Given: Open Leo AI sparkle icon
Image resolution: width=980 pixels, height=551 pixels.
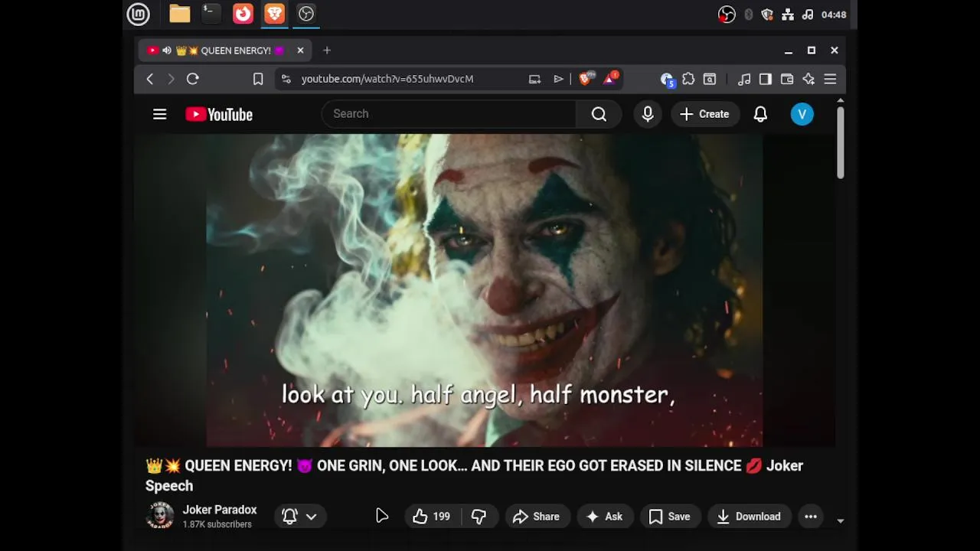Looking at the screenshot, I should click(808, 79).
